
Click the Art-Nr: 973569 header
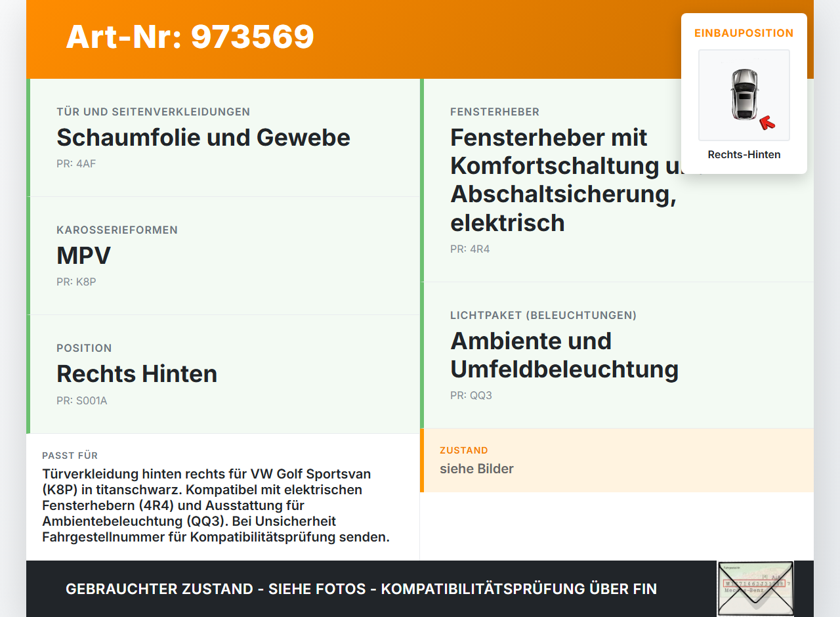tap(190, 37)
